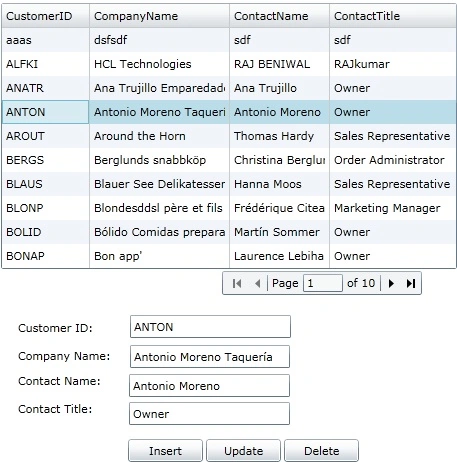Edit the Company Name text field
Screen dimensions: 457x462
click(210, 357)
